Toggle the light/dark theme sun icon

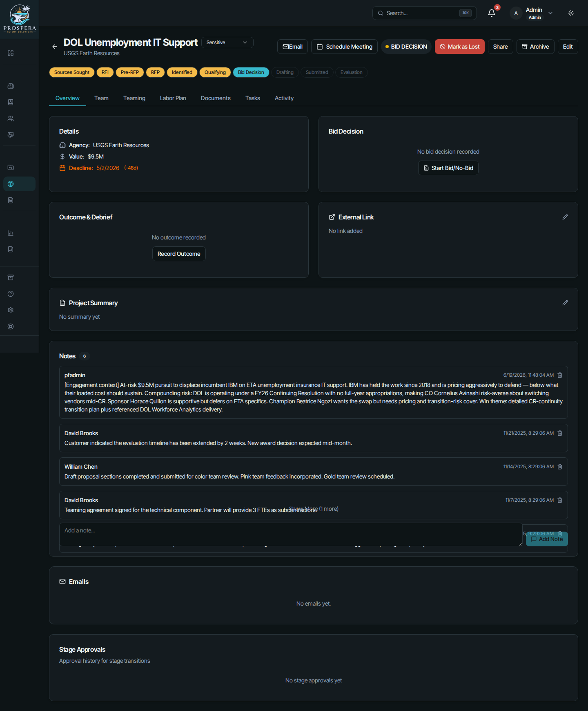[x=571, y=13]
